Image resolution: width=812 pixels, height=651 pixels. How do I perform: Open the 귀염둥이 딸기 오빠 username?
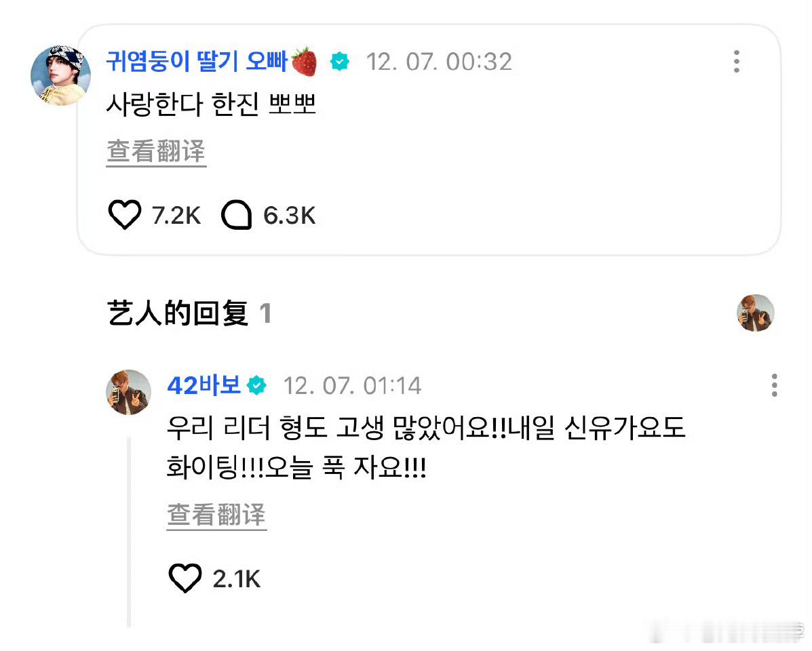point(197,62)
